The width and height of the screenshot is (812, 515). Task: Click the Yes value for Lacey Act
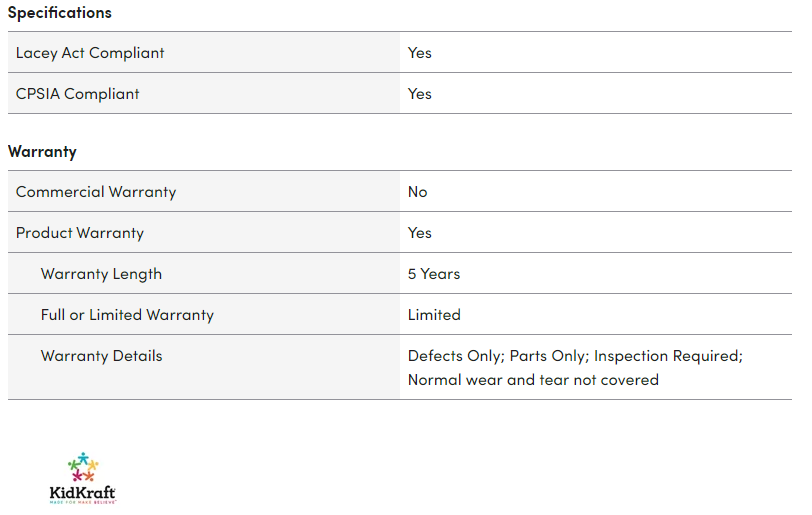click(x=420, y=52)
